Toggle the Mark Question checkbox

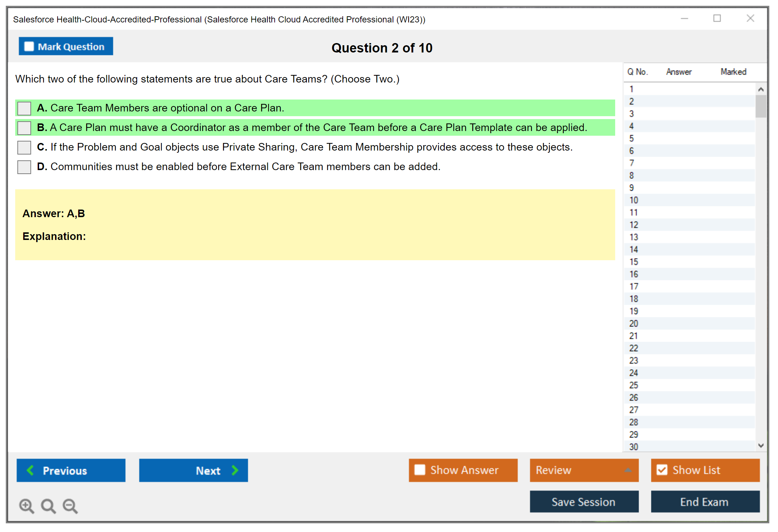(29, 46)
